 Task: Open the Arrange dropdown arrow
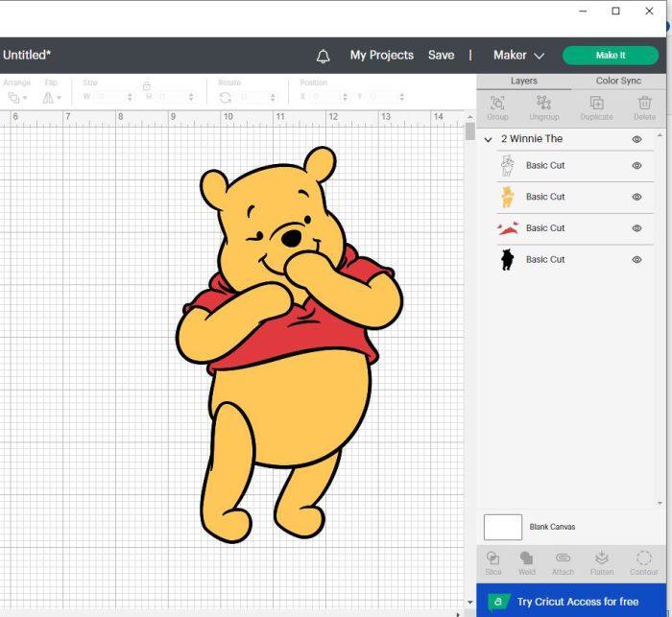tap(25, 98)
